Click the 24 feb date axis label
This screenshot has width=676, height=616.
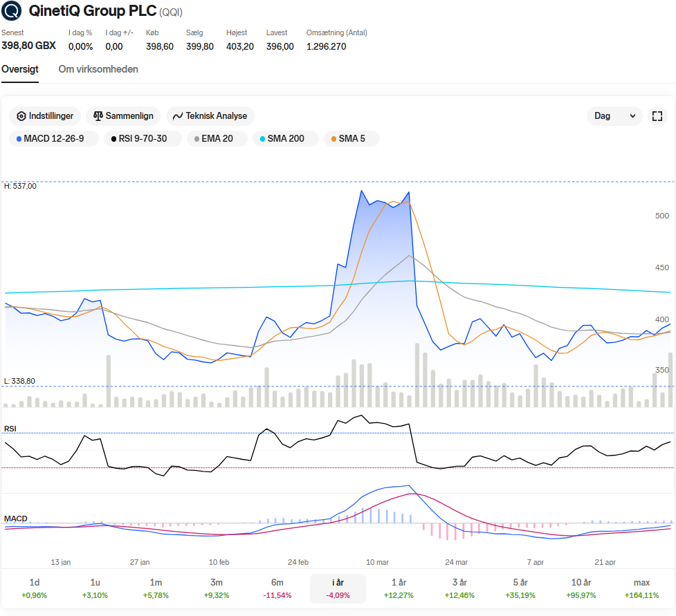point(298,562)
